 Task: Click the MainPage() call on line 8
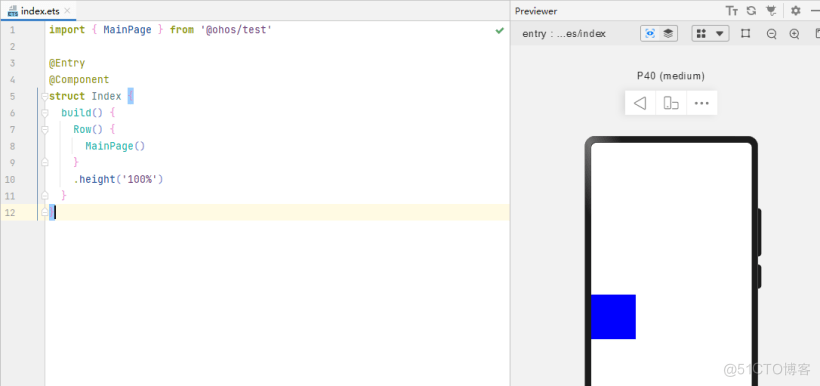(115, 146)
